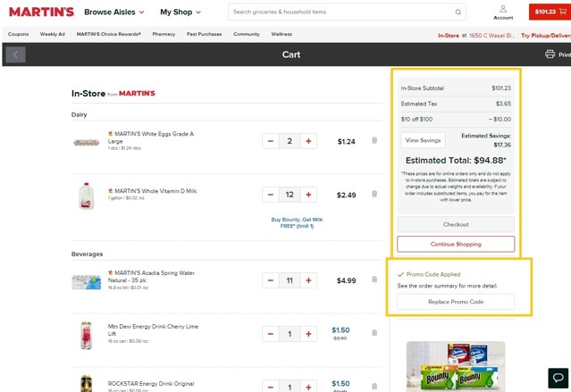Go to the Coupons page
This screenshot has width=571, height=392.
tap(18, 34)
